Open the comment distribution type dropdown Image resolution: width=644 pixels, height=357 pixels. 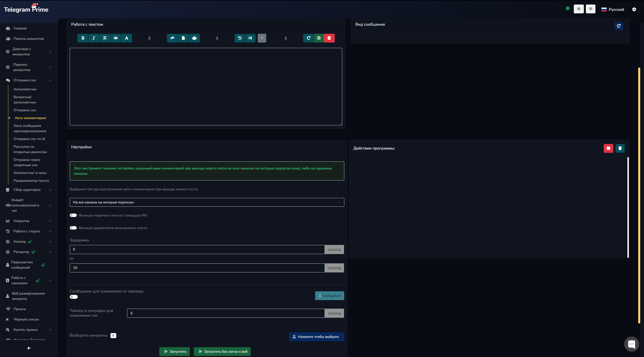pos(207,202)
